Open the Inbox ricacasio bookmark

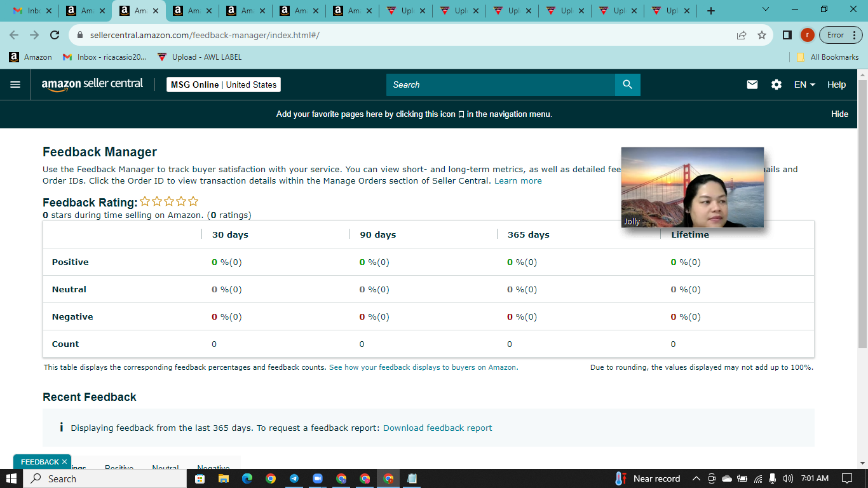click(104, 57)
